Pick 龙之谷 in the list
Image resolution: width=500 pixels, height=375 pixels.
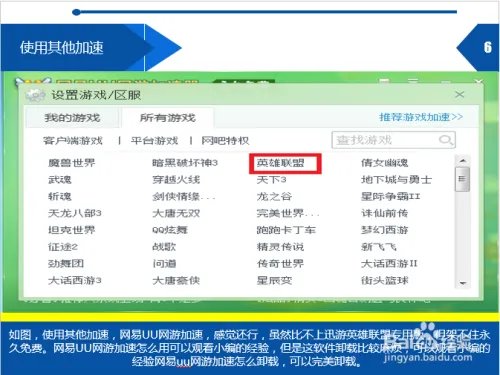[274, 196]
